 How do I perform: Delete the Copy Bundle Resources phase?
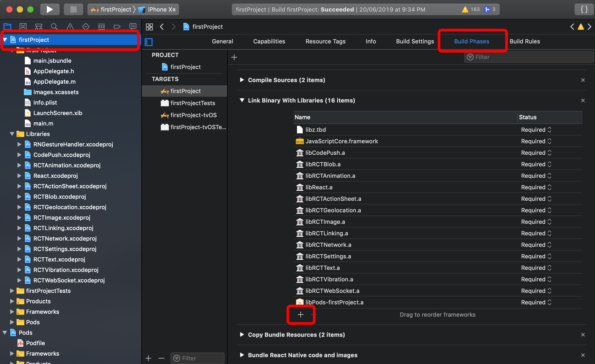tap(583, 335)
